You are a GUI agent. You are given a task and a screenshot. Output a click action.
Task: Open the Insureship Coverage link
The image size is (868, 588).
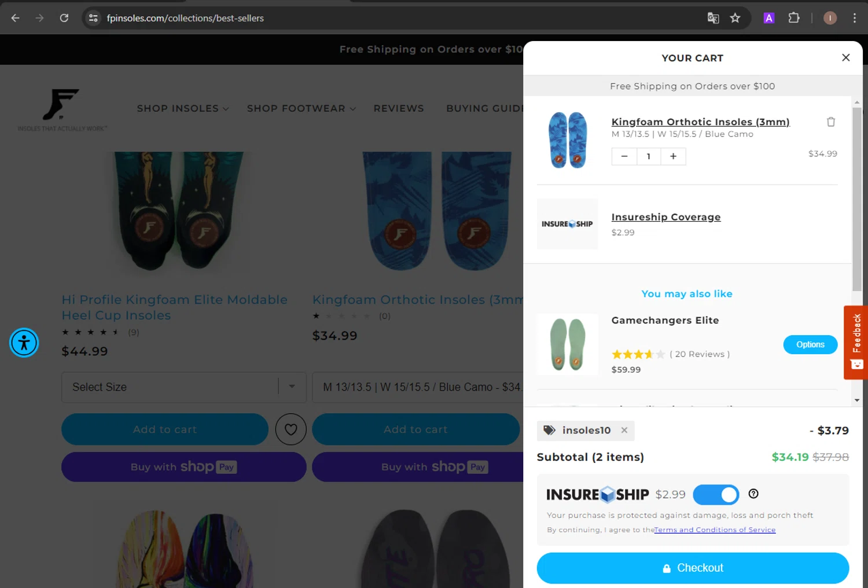tap(666, 217)
